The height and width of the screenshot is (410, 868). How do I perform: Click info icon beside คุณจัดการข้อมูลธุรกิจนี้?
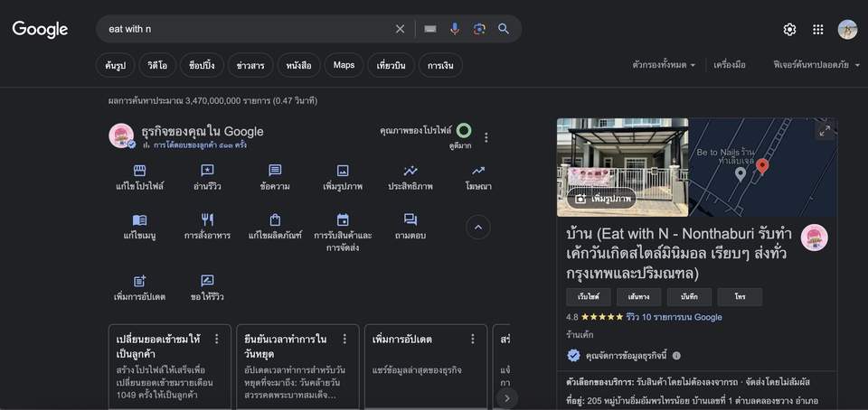[x=676, y=356]
